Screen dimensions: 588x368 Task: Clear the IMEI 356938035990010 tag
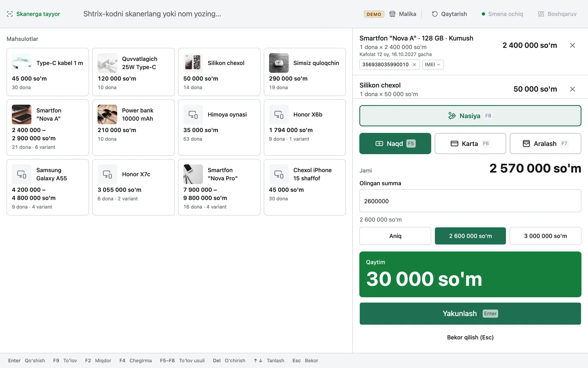(414, 65)
